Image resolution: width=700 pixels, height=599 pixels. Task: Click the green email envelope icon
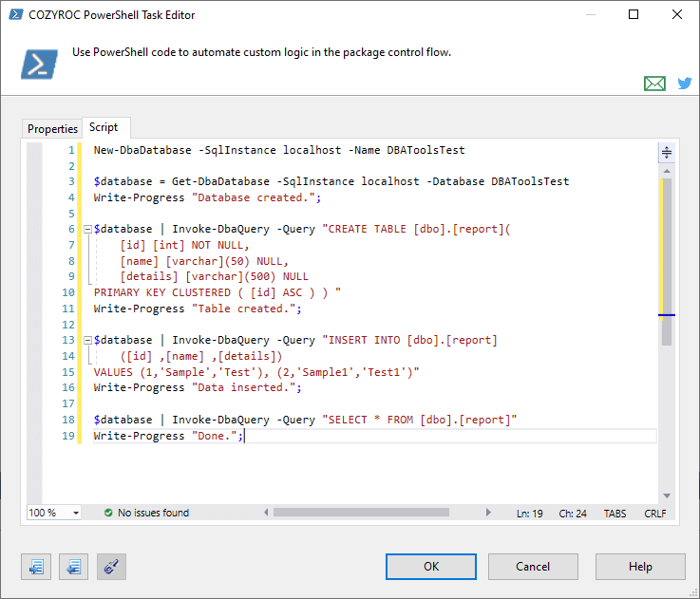tap(654, 84)
